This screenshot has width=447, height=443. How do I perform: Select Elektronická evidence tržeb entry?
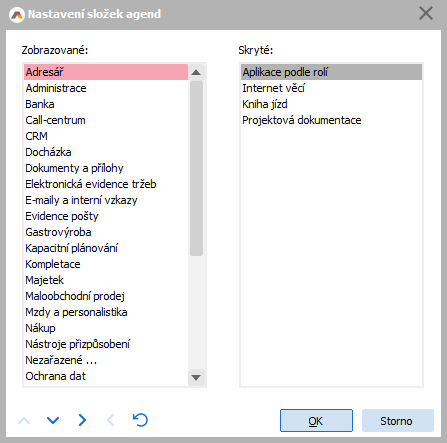[106, 184]
